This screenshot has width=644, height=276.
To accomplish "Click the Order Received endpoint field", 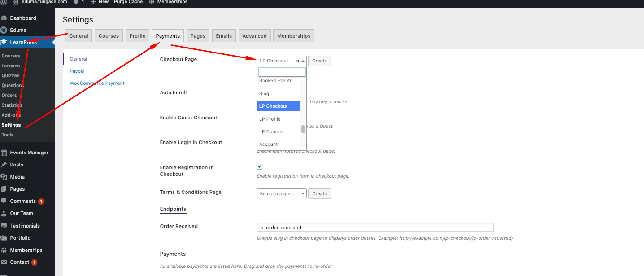I will coord(375,228).
